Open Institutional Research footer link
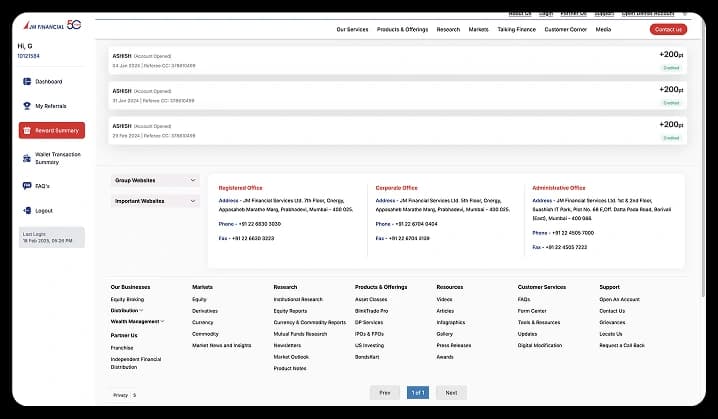 (298, 299)
